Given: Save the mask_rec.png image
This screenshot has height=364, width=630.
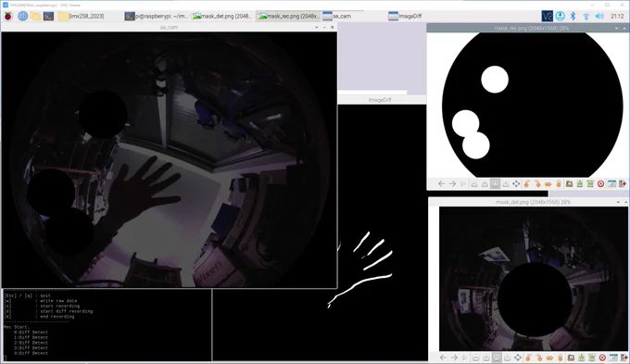Looking at the screenshot, I should 580,183.
